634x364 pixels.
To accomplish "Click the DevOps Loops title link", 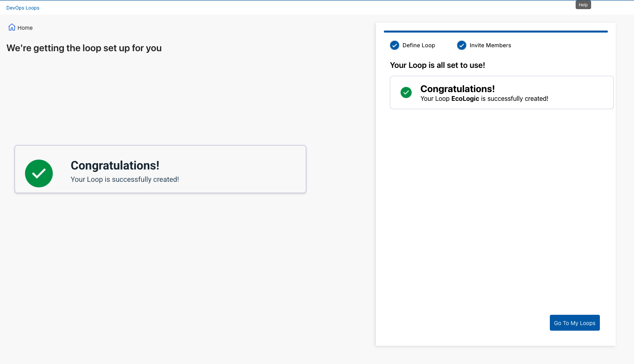I will [x=23, y=8].
